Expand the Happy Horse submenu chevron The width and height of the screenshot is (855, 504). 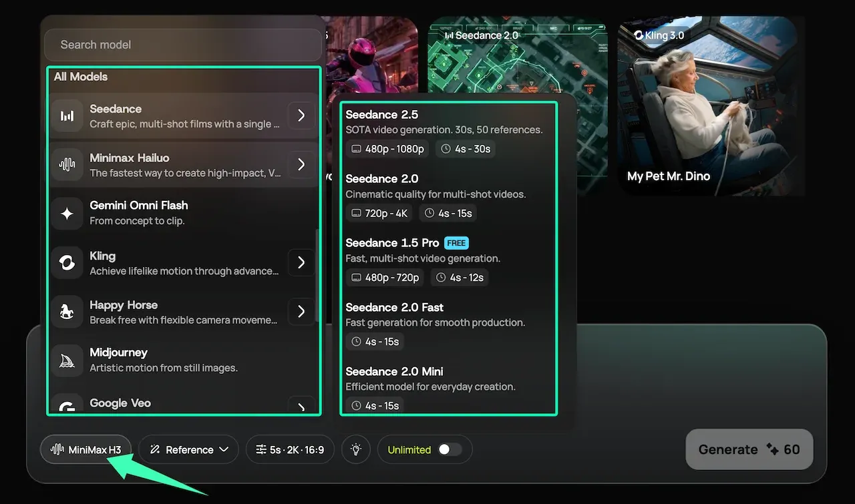(301, 311)
